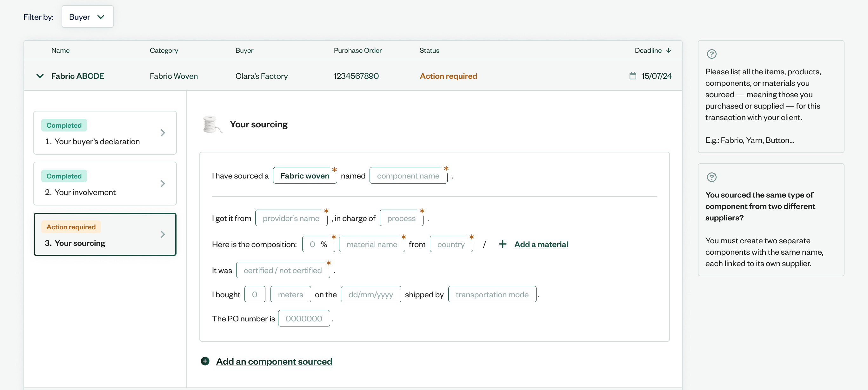Image resolution: width=868 pixels, height=390 pixels.
Task: Focus the component name input
Action: pos(408,176)
